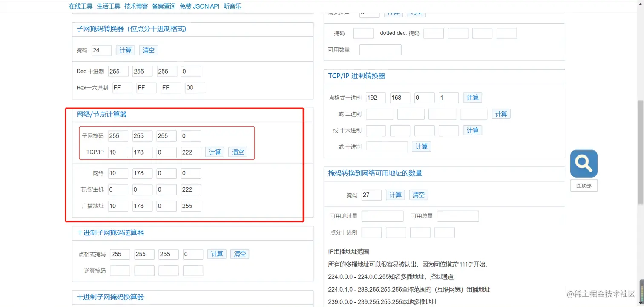Click 点格式十进制 field containing 168
The width and height of the screenshot is (644, 307).
coord(400,98)
